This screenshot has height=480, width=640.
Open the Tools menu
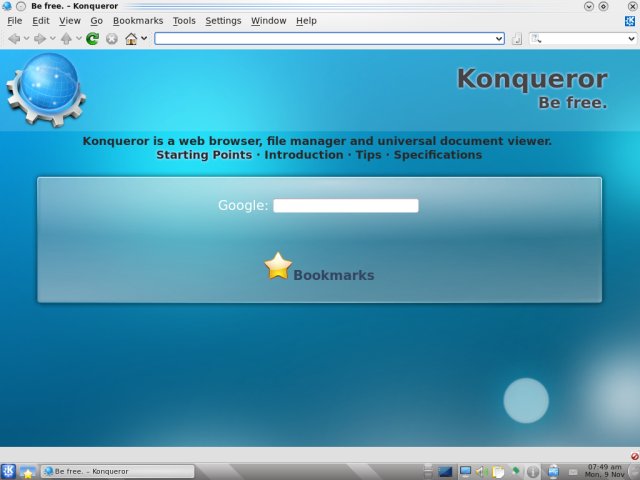coord(184,21)
